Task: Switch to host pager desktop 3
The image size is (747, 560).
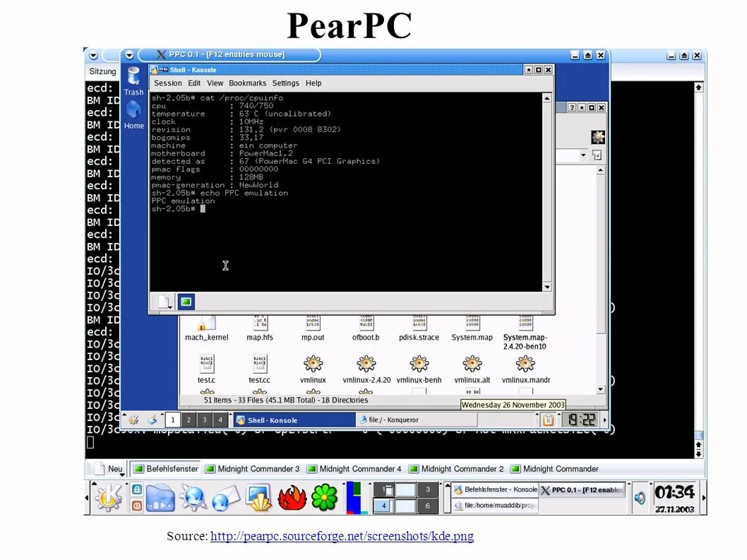Action: pyautogui.click(x=427, y=489)
